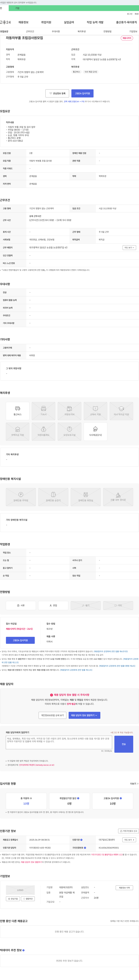This screenshot has width=139, height=980.
Task: Click the 필기 written test item
Action: (86, 605)
